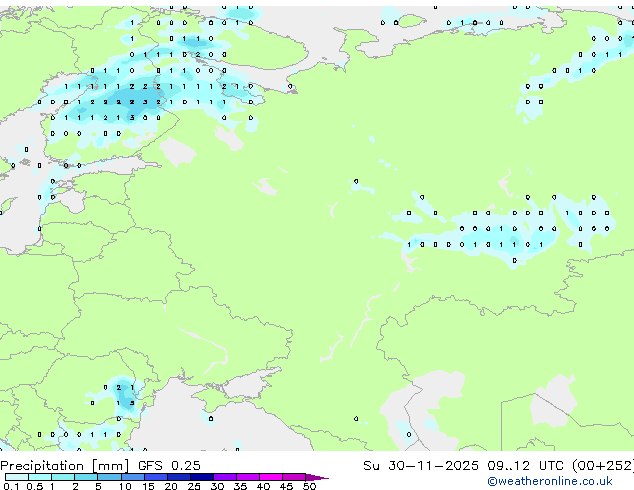The width and height of the screenshot is (634, 490).
Task: Select the 35–40 mm legend color swatch
Action: 247,477
